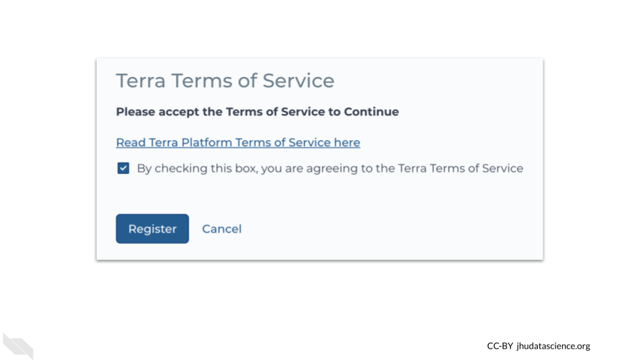
Task: Uncheck the Terra Terms of Service checkbox
Action: pos(123,168)
